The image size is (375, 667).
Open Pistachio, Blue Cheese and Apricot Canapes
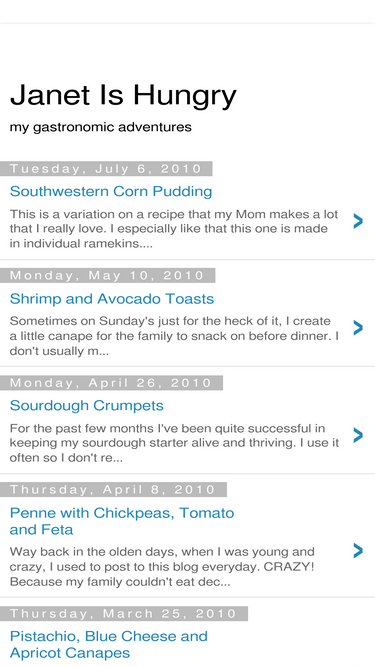109,644
